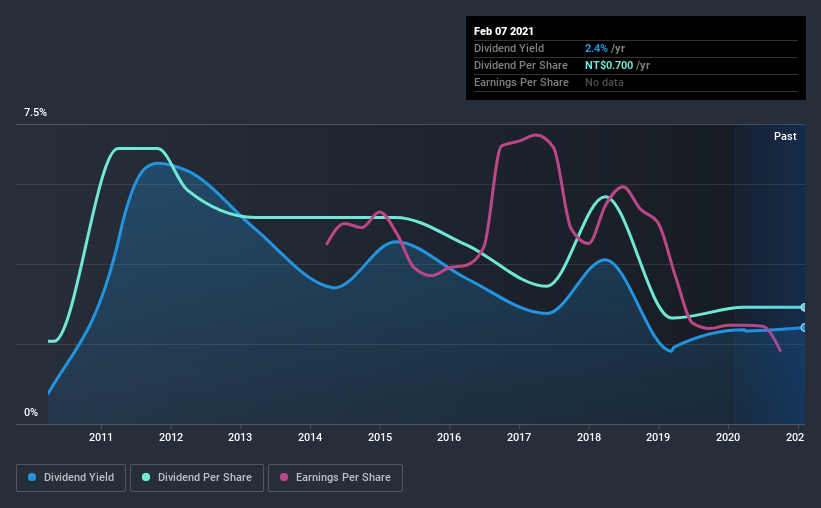Click the tooltip value '2.4%'

coord(596,48)
